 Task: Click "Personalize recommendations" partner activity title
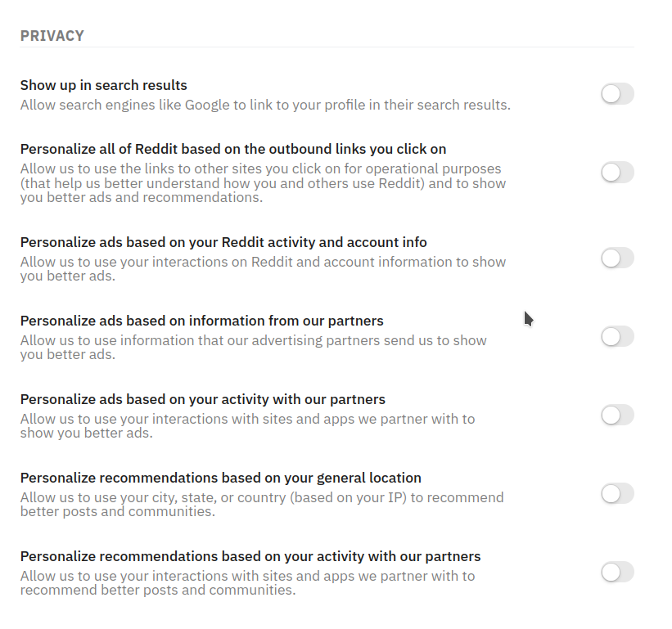pyautogui.click(x=250, y=556)
